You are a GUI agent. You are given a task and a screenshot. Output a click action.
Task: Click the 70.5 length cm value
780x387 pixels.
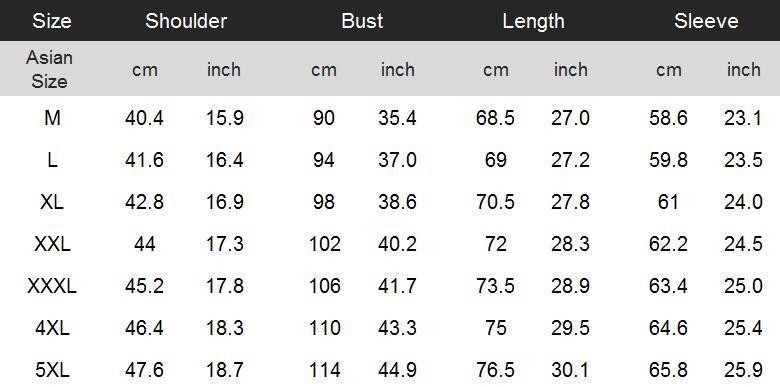click(495, 202)
